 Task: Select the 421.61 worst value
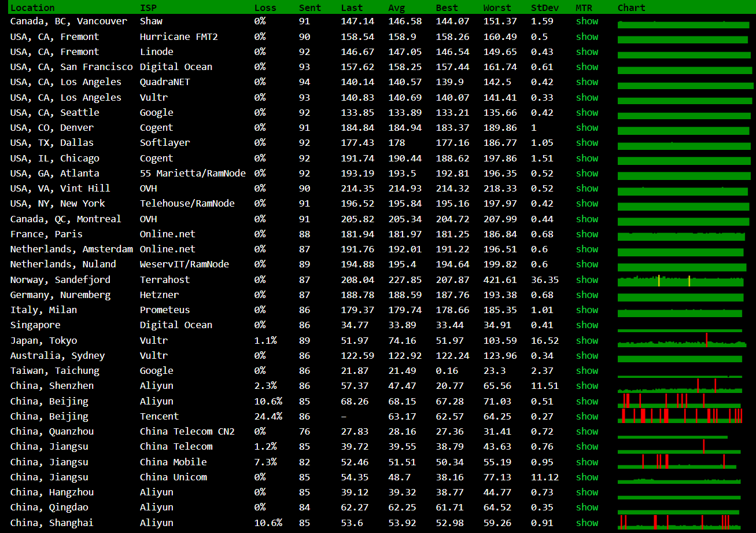(x=500, y=280)
